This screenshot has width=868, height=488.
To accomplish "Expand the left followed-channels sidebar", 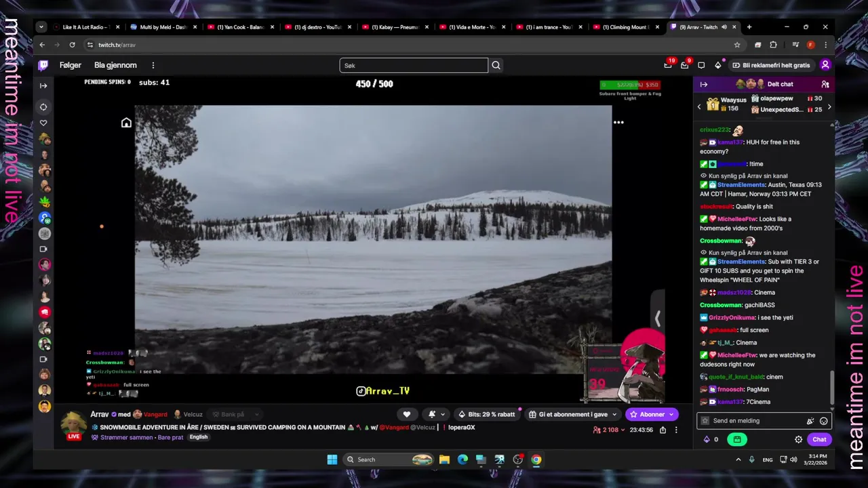I will click(43, 85).
